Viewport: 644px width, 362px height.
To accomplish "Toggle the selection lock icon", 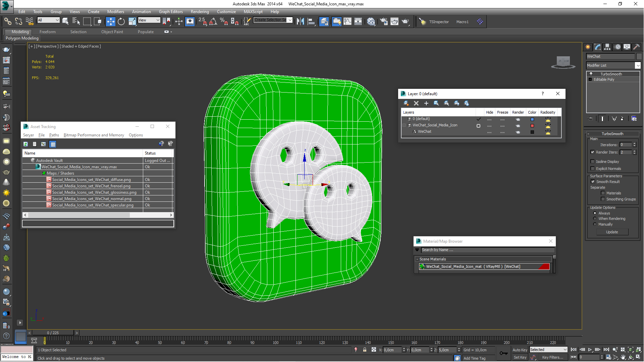I will tap(365, 350).
